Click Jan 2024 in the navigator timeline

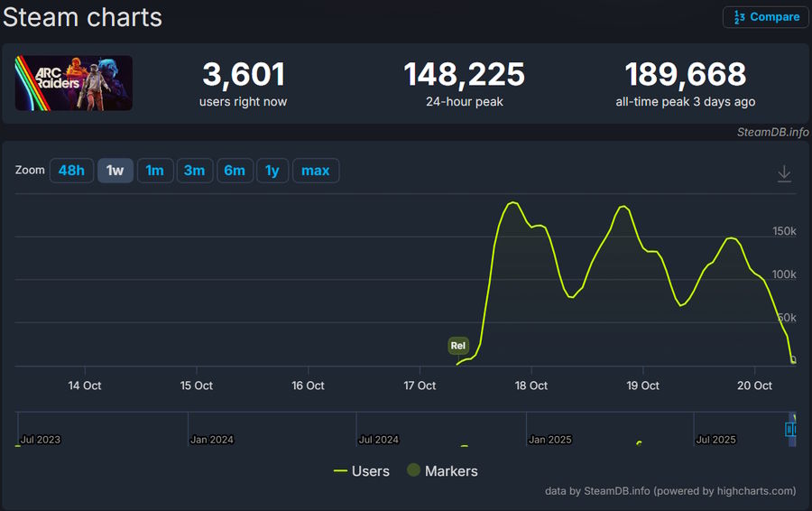212,440
